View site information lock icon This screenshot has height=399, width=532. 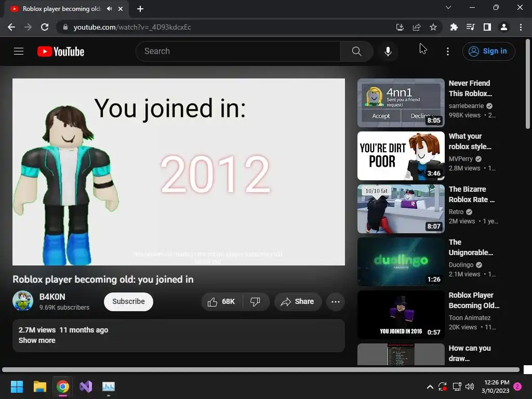point(65,27)
